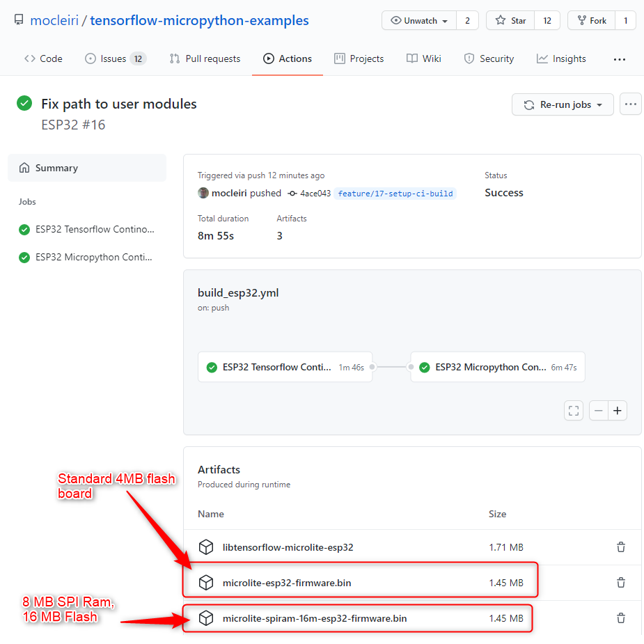This screenshot has width=644, height=644.
Task: Delete libtensorflow-microlite-esp32 artifact
Action: point(621,547)
